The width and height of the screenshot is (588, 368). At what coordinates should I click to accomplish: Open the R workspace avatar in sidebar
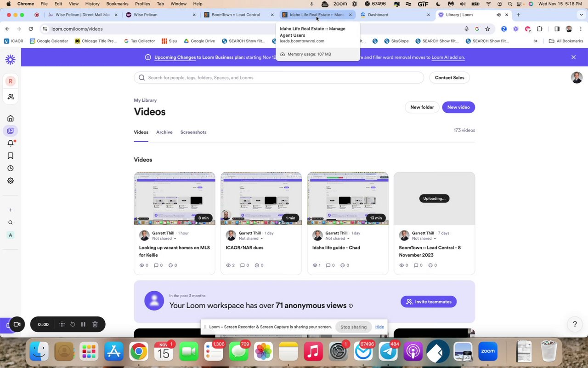point(10,81)
